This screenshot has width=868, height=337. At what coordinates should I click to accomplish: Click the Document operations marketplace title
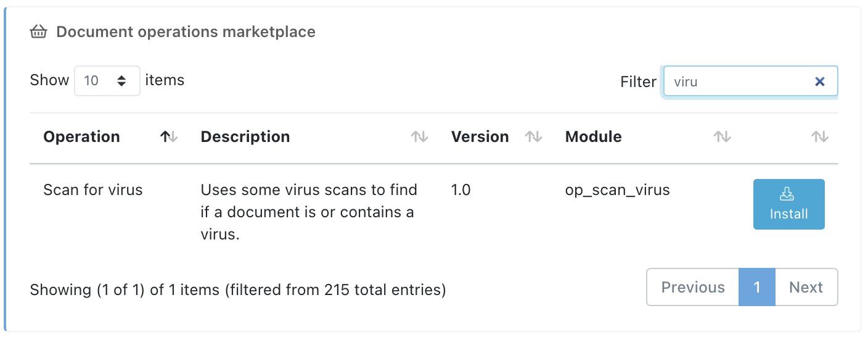click(186, 32)
